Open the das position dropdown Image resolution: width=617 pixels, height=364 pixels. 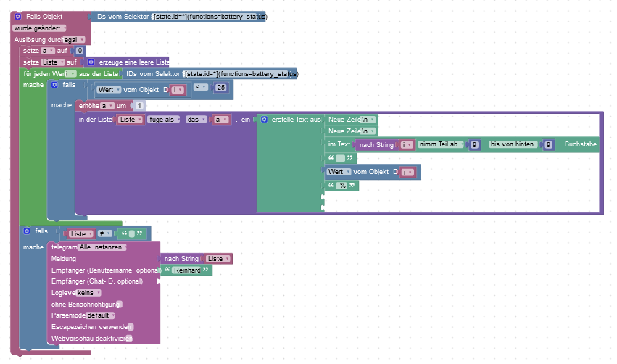pyautogui.click(x=196, y=119)
